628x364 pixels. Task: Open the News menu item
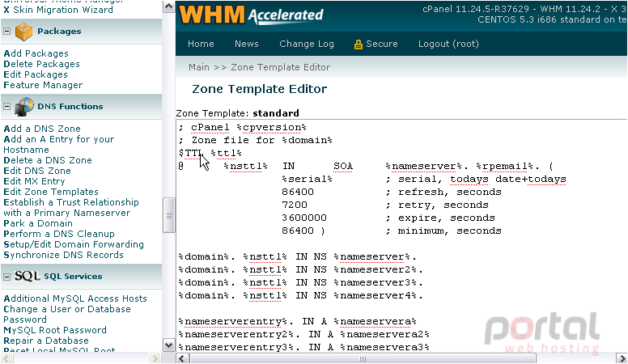coord(246,44)
